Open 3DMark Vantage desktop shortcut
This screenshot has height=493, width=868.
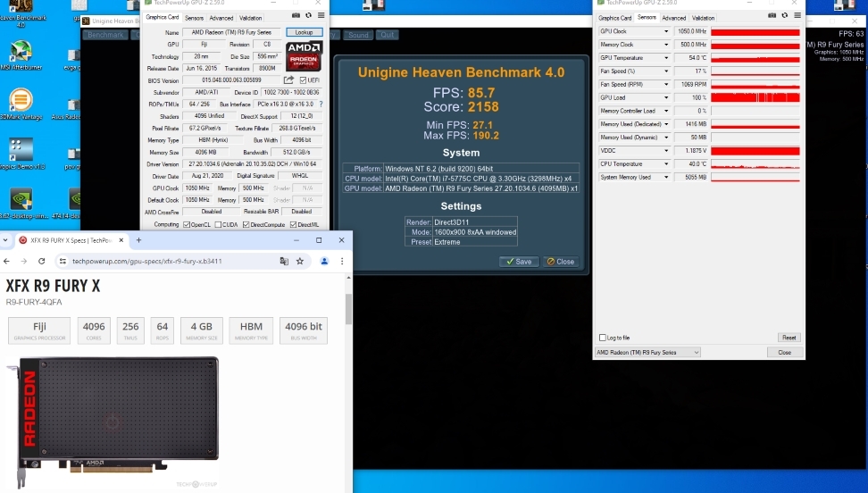21,104
